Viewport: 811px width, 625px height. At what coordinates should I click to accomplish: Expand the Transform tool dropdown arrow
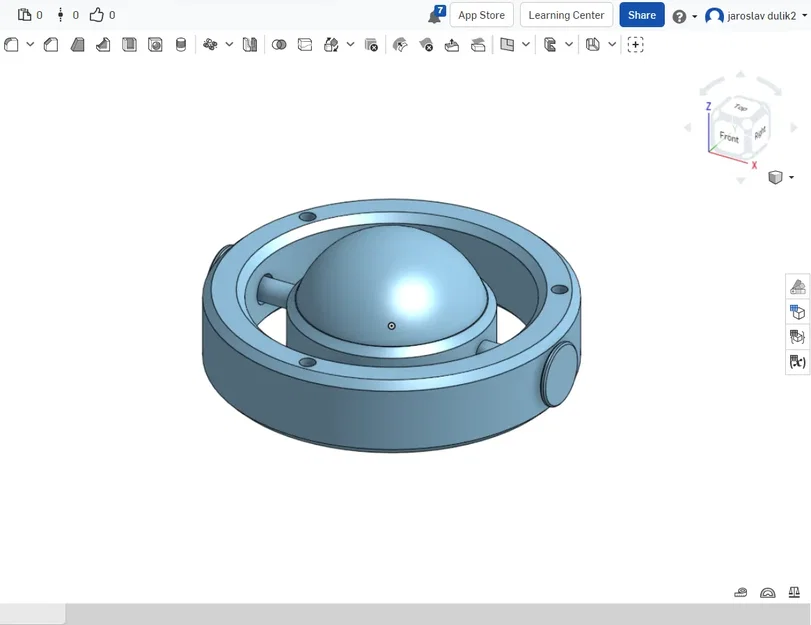tap(350, 45)
